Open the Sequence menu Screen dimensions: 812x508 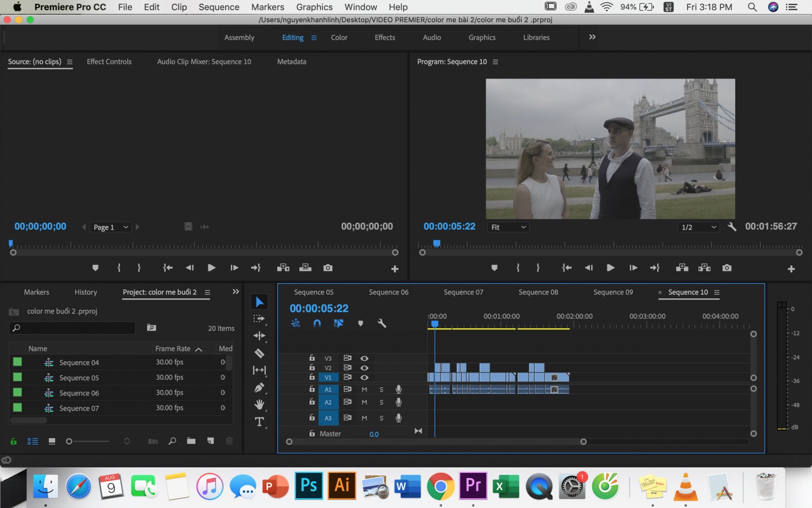pos(219,7)
